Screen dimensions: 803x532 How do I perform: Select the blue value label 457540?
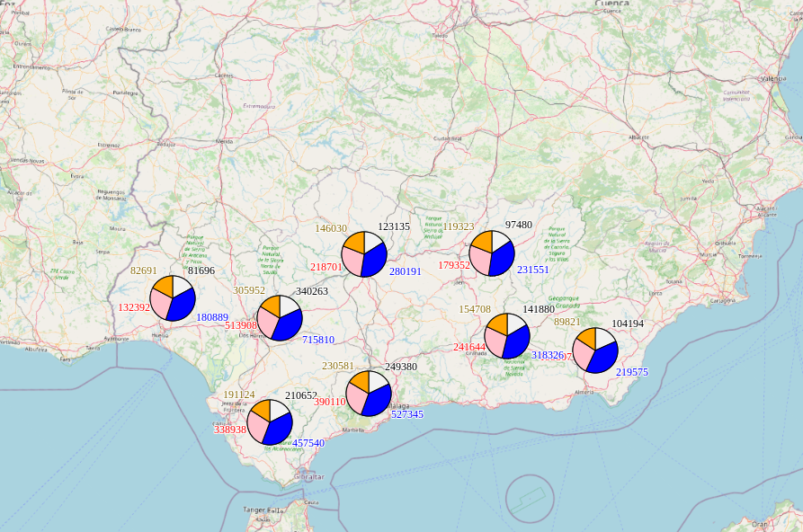pyautogui.click(x=308, y=443)
